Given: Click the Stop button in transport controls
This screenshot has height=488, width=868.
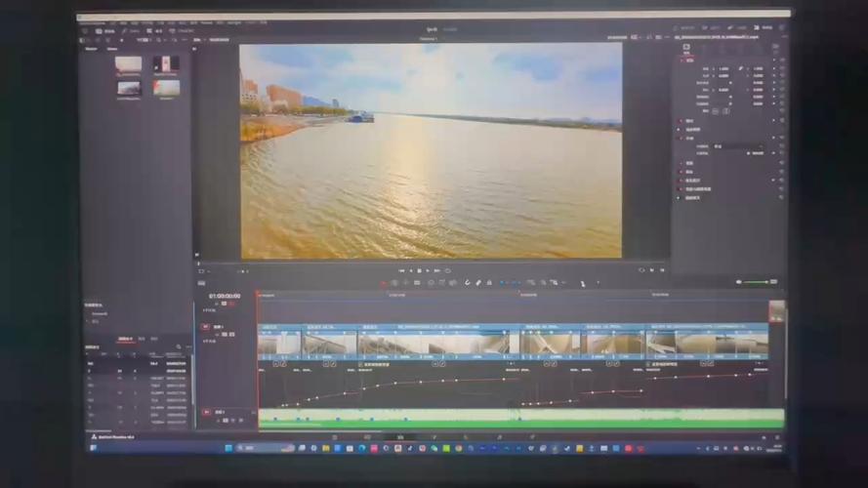Looking at the screenshot, I should tap(418, 270).
